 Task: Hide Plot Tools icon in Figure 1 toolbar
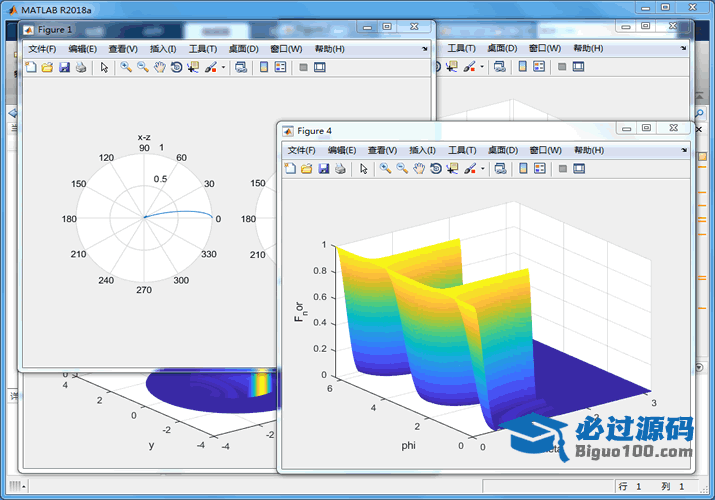tap(303, 67)
